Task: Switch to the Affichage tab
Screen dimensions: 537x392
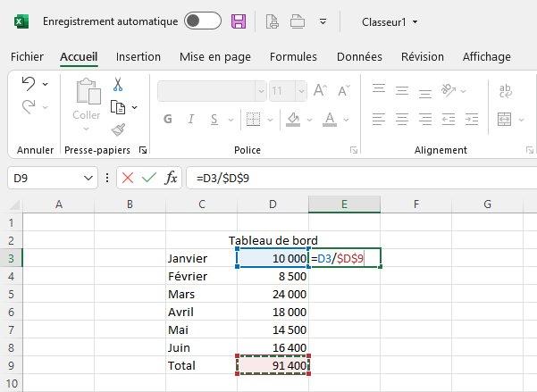Action: pyautogui.click(x=487, y=56)
